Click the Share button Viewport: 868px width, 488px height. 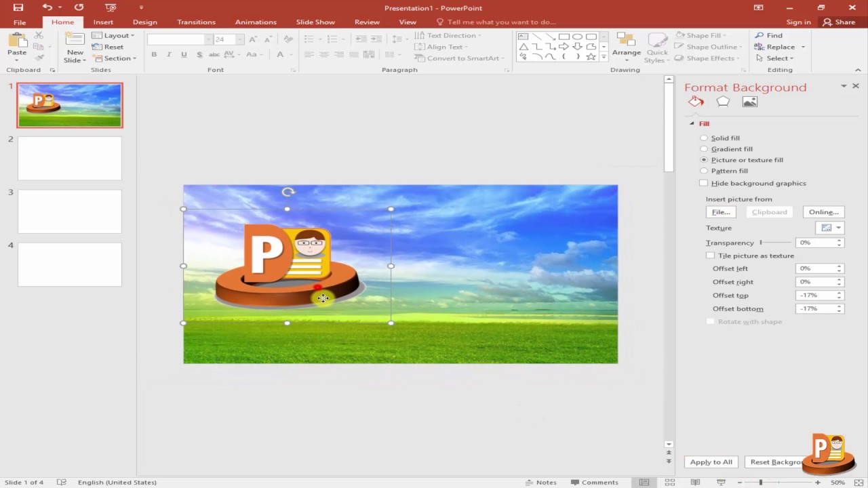(839, 22)
